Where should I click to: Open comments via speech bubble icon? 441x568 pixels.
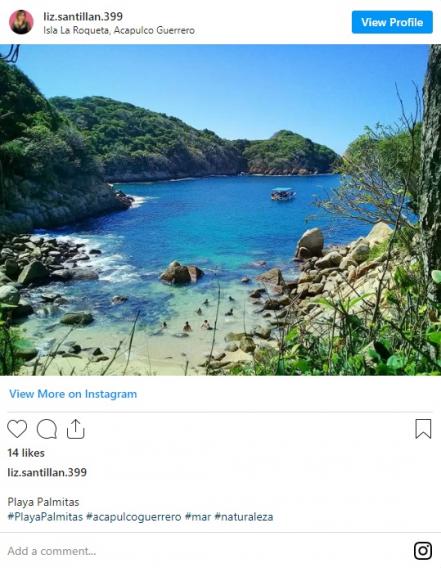click(47, 429)
